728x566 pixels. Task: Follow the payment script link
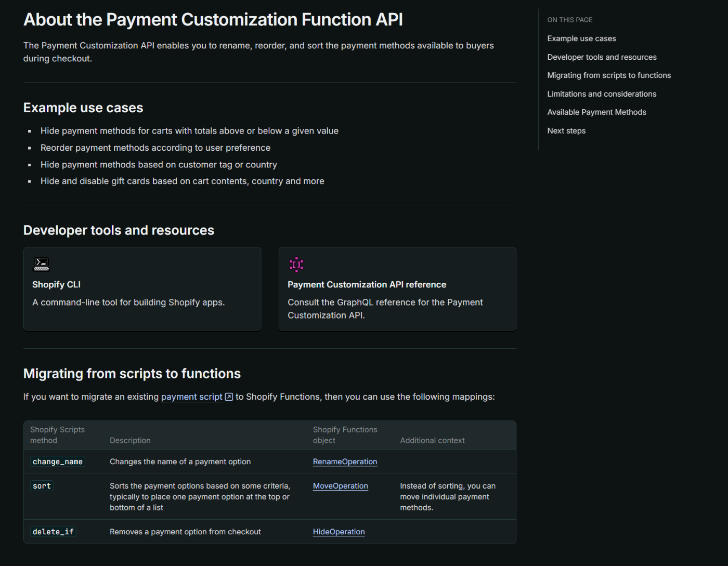click(x=191, y=397)
